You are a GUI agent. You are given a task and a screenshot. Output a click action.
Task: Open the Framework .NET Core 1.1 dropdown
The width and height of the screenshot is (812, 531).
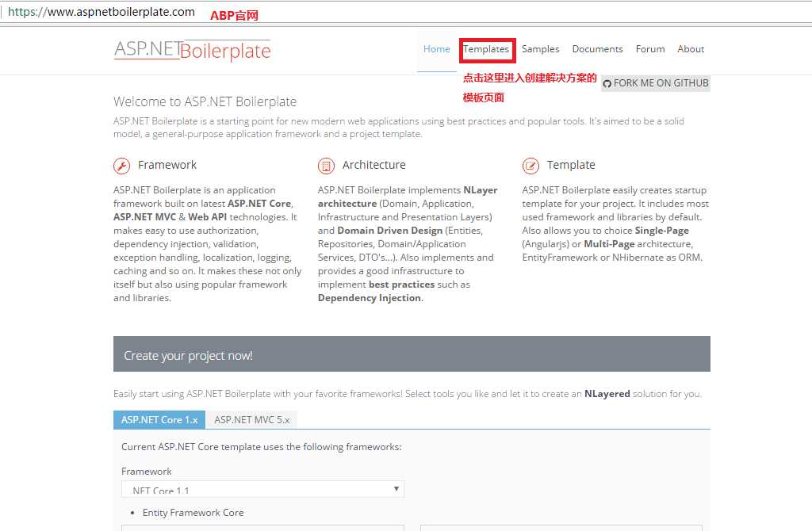[262, 489]
